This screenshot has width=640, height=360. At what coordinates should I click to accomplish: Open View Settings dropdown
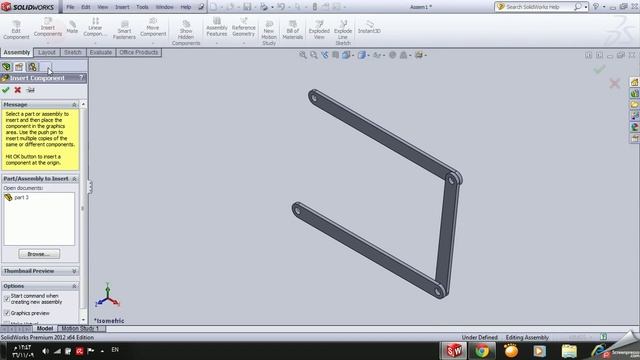point(420,55)
